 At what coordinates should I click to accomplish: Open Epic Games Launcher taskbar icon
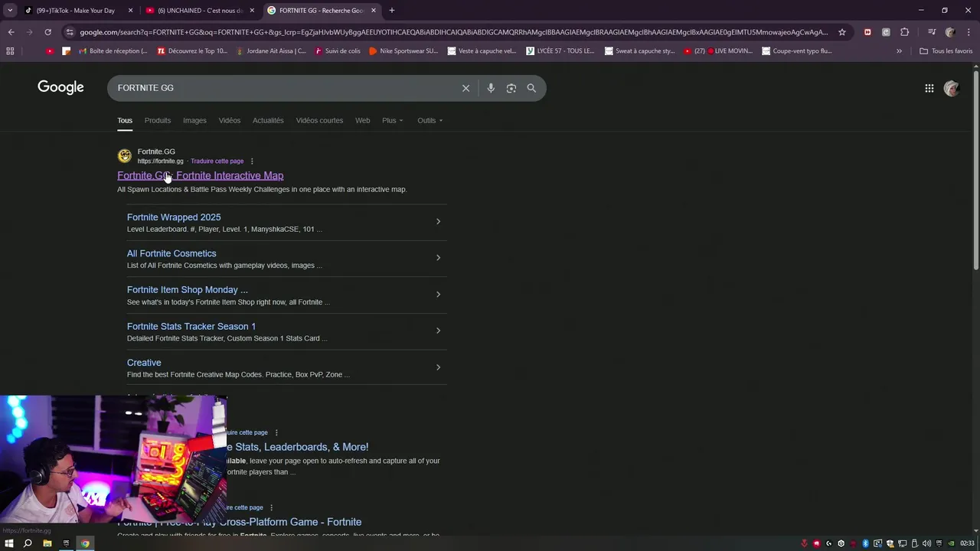click(x=66, y=543)
